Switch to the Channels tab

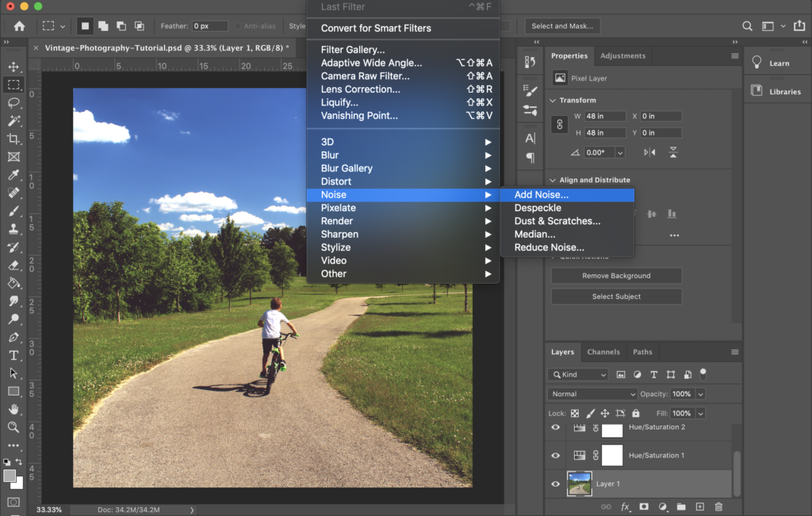click(x=603, y=352)
